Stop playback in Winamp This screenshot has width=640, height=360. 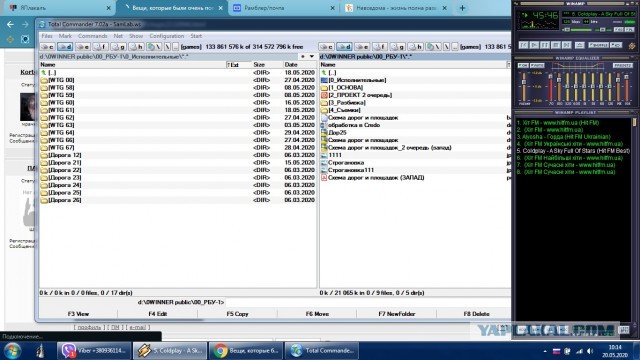pyautogui.click(x=556, y=45)
